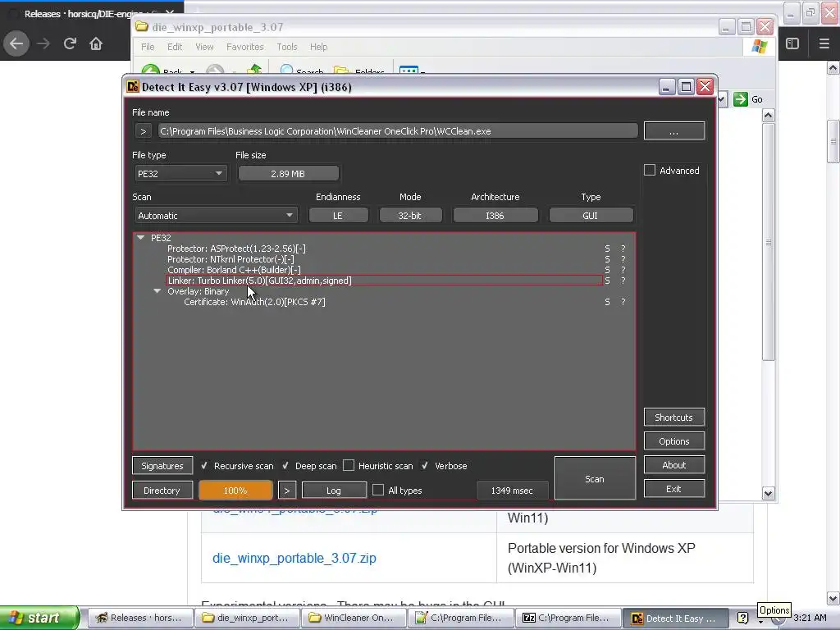Switch to Releases · hors... taskbar item
The height and width of the screenshot is (630, 840).
[x=139, y=618]
